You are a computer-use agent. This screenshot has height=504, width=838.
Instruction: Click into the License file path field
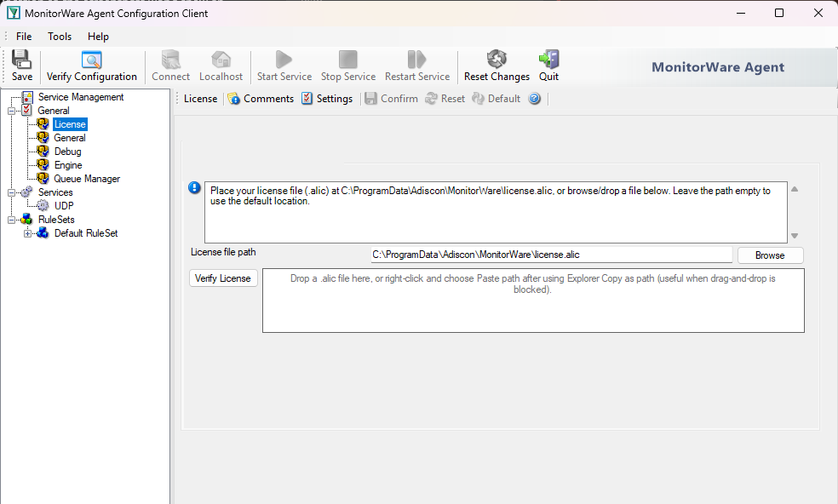pos(551,255)
